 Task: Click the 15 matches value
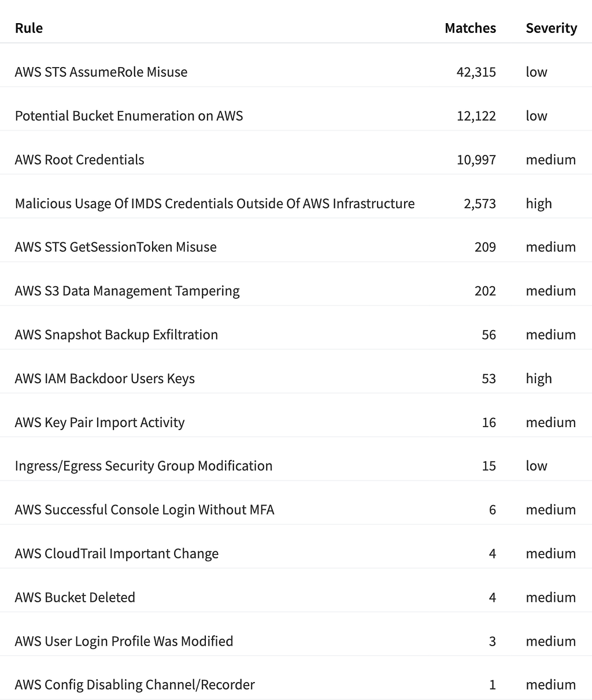[489, 466]
